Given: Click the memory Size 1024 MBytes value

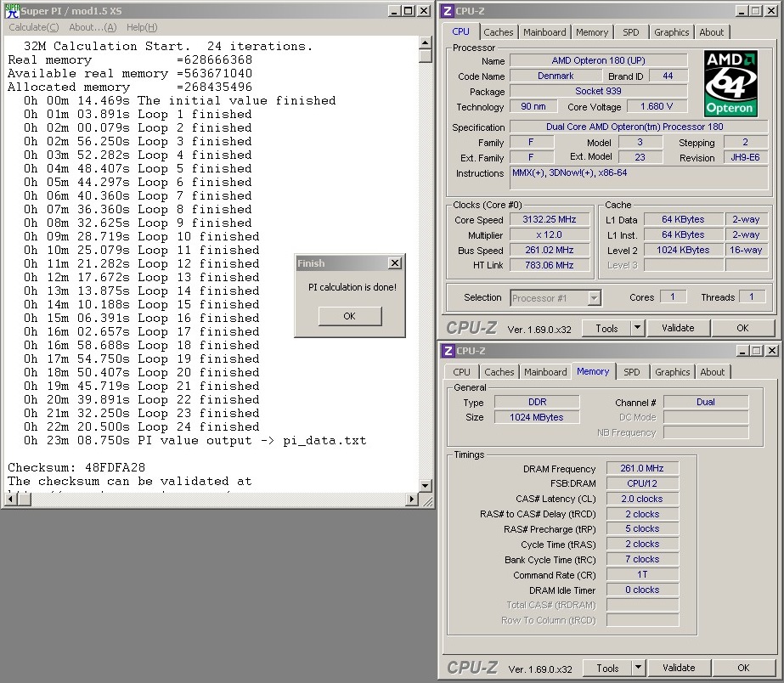Looking at the screenshot, I should click(537, 417).
